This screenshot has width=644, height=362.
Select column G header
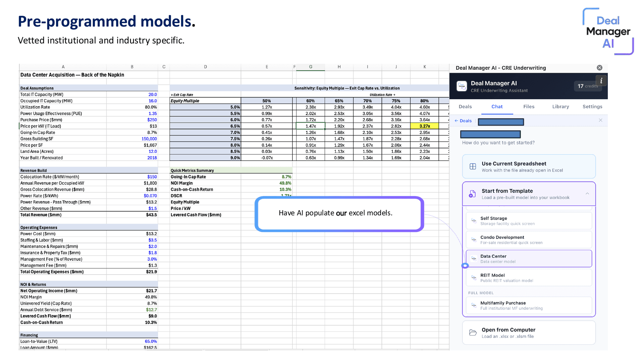click(311, 67)
